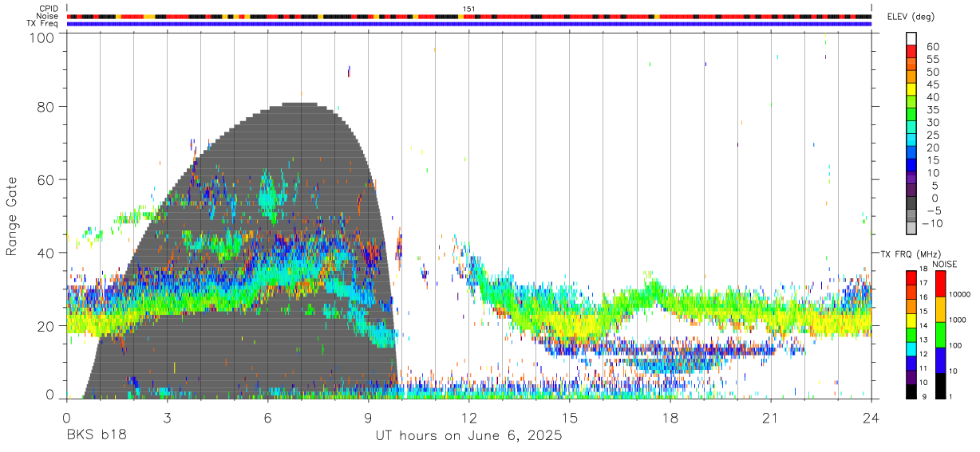The image size is (980, 452).
Task: Click the black bottom segment of TX FRQ bar
Action: [x=911, y=391]
